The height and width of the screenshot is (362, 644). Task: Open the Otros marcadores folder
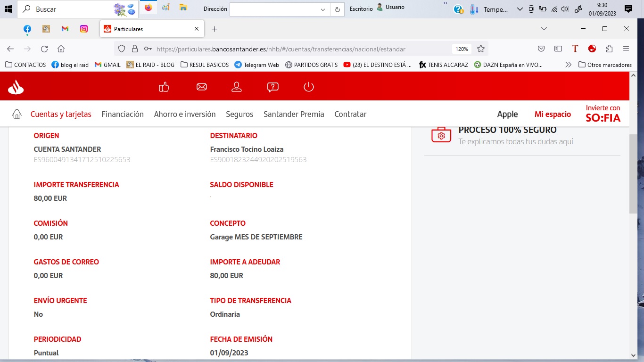605,65
